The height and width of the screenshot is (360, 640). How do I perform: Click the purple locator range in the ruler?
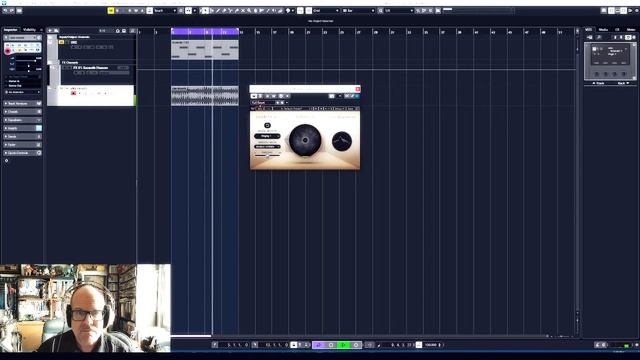click(x=205, y=31)
